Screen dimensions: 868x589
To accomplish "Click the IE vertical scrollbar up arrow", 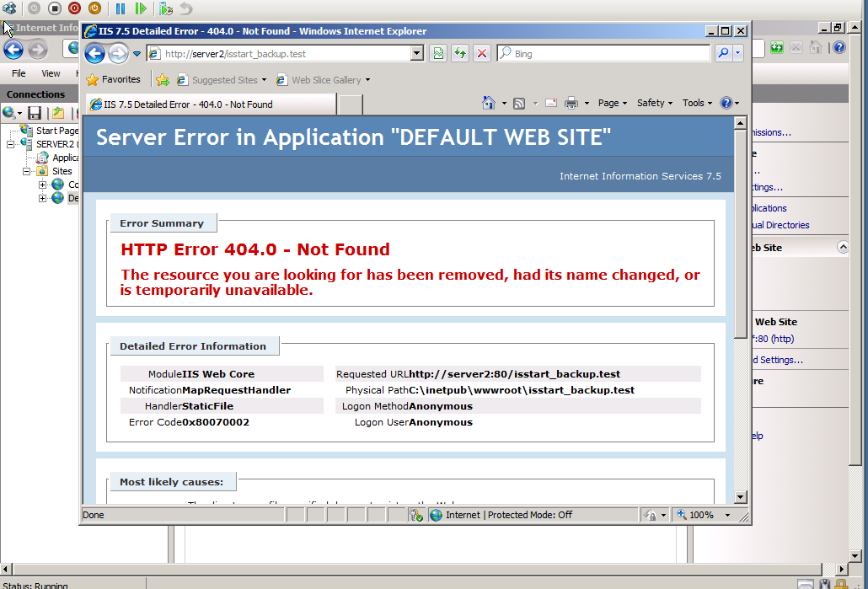I will pyautogui.click(x=741, y=123).
